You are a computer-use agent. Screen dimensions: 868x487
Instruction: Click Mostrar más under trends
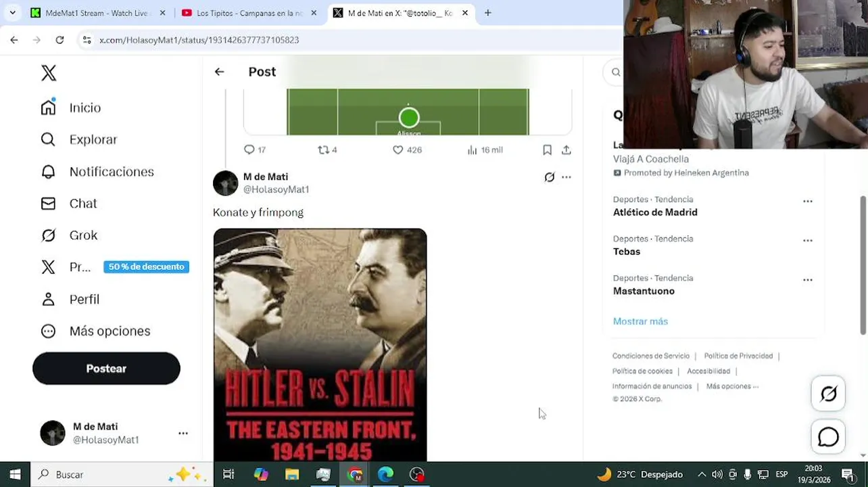pos(640,321)
